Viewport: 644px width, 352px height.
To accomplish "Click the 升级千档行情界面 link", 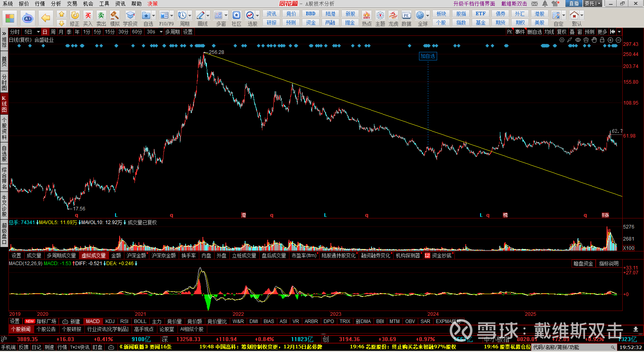I will click(x=474, y=4).
